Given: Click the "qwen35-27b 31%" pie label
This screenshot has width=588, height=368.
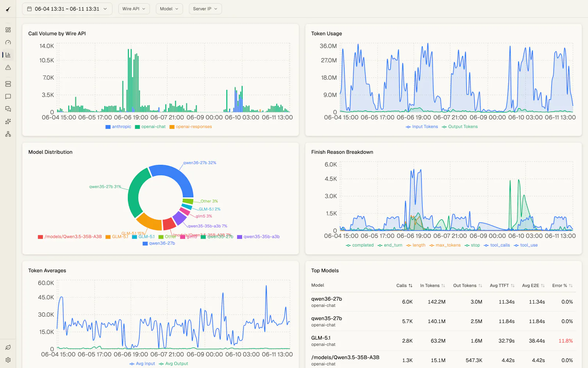Looking at the screenshot, I should tap(105, 187).
